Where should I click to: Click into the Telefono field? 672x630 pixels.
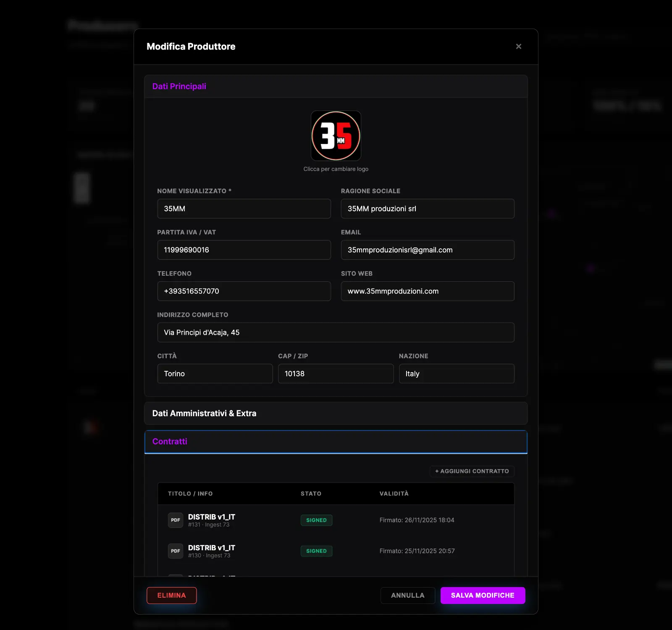(x=244, y=291)
